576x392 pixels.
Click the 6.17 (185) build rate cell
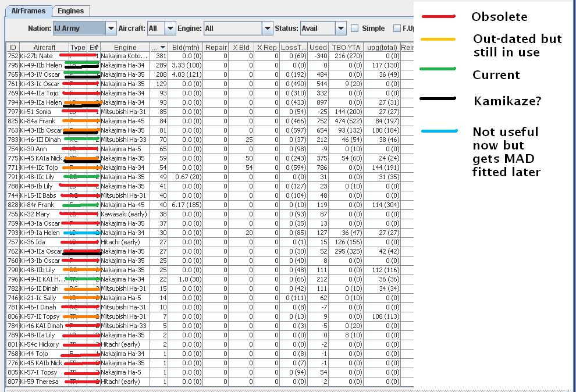point(186,205)
